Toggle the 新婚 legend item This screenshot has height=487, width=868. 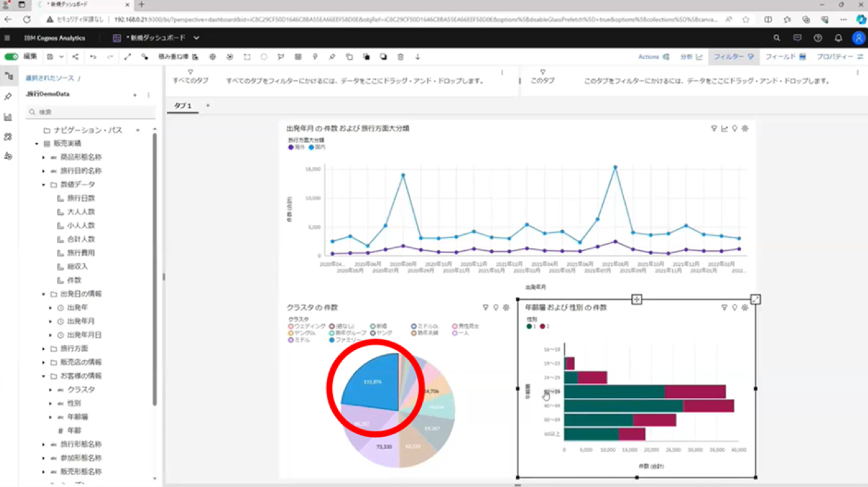click(x=378, y=326)
